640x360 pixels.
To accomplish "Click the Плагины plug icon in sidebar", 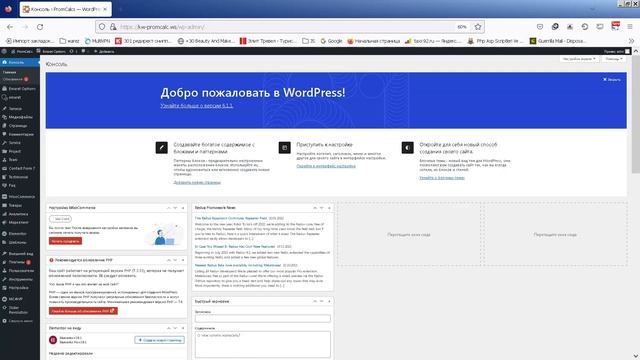I will (4, 262).
